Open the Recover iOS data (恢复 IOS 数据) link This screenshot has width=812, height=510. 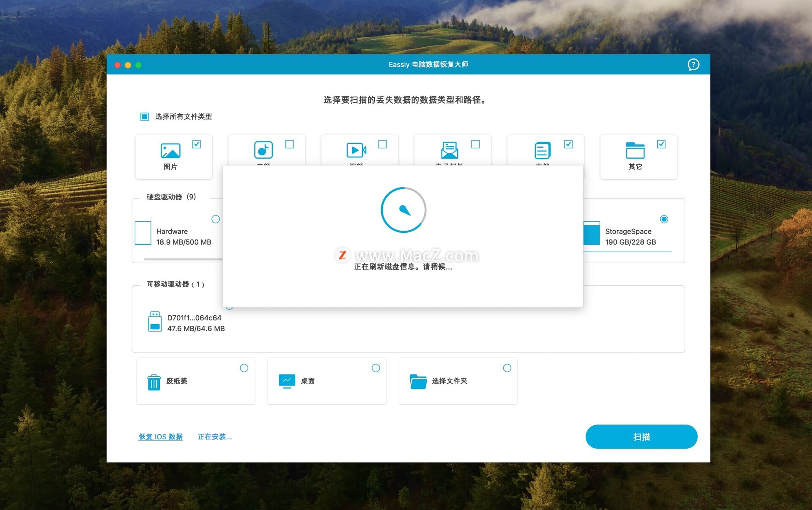click(160, 437)
